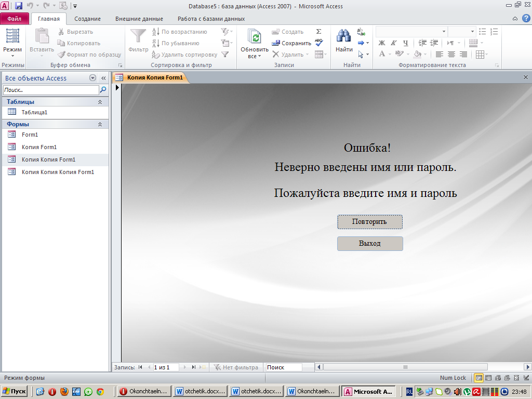Click the Totals sigma icon
Screen dimensions: 532x399
pyautogui.click(x=318, y=32)
